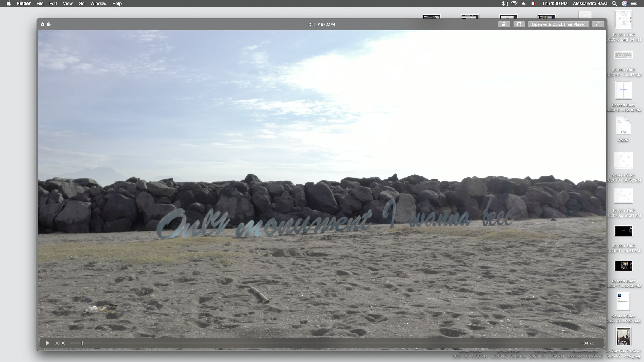This screenshot has width=644, height=362.
Task: Click the remaining time -04:23 label
Action: click(587, 343)
